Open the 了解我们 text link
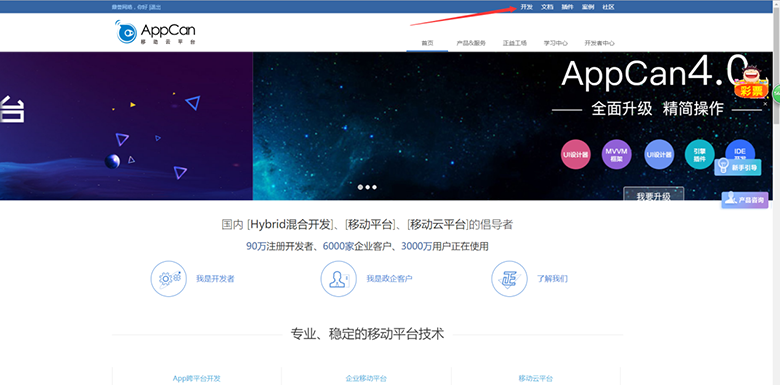 tap(552, 279)
